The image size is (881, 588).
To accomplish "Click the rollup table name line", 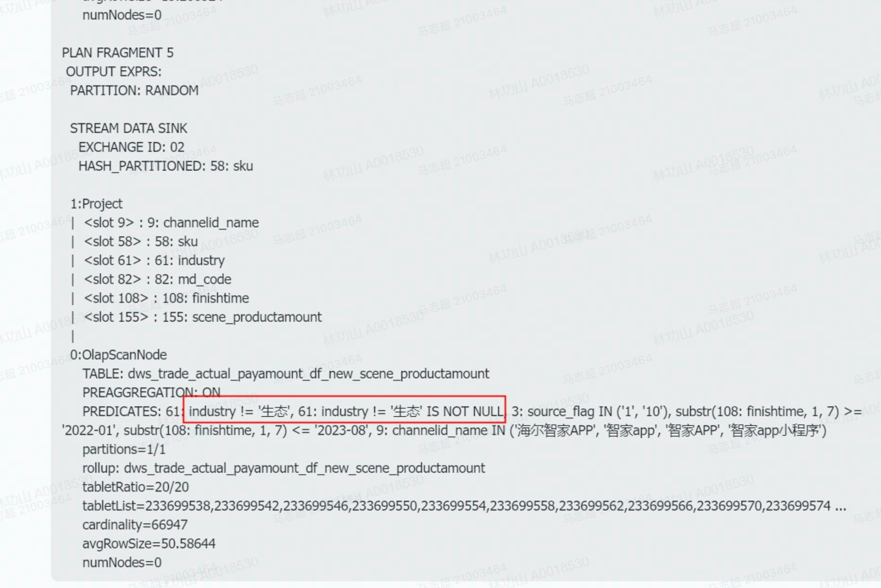I will coord(284,469).
